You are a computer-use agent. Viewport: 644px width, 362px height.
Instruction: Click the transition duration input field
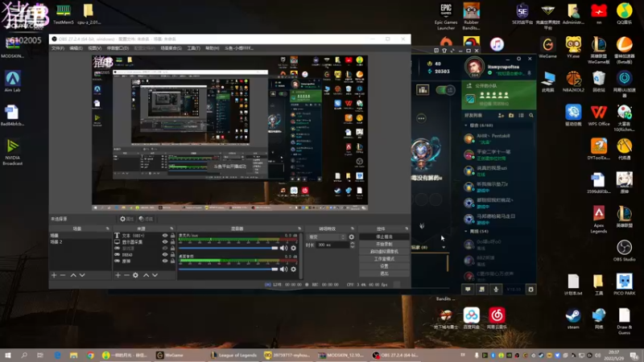[332, 245]
